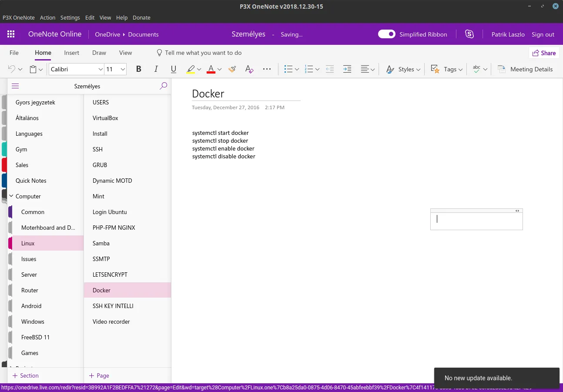Toggle bold formatting

[x=138, y=69]
